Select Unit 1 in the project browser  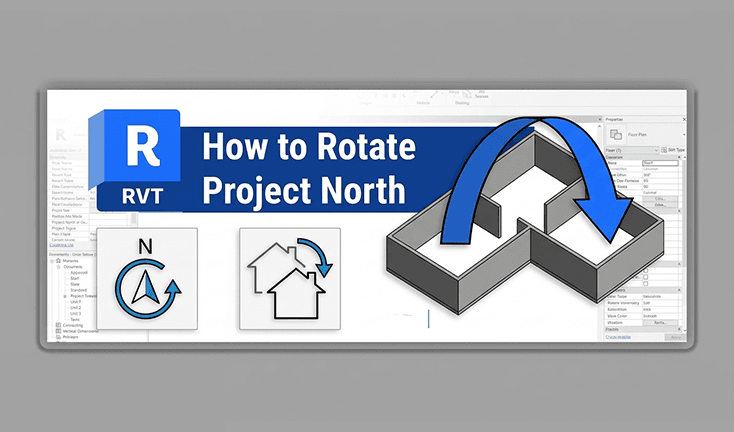(x=75, y=302)
